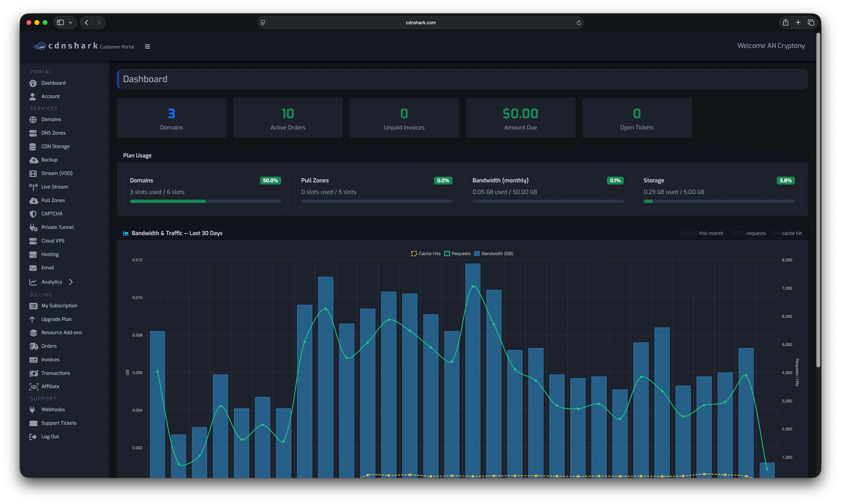
Task: Open the 10 Active Orders card
Action: coord(288,118)
